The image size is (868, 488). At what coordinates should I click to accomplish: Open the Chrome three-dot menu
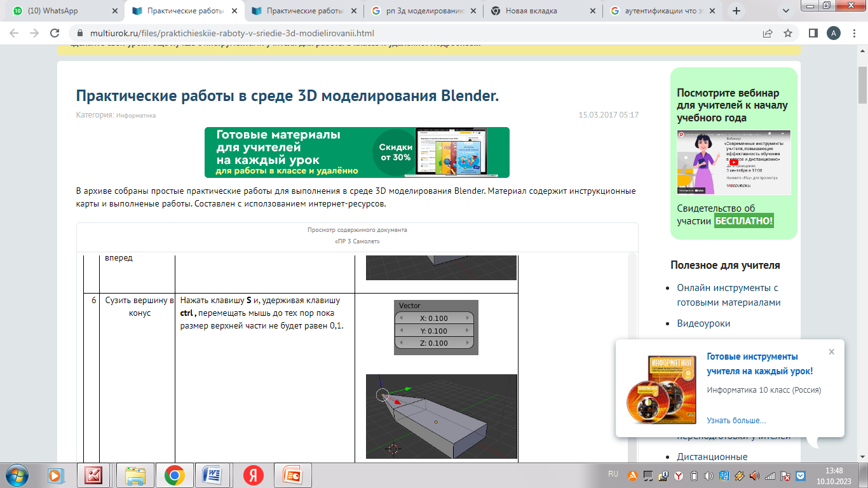tap(853, 33)
